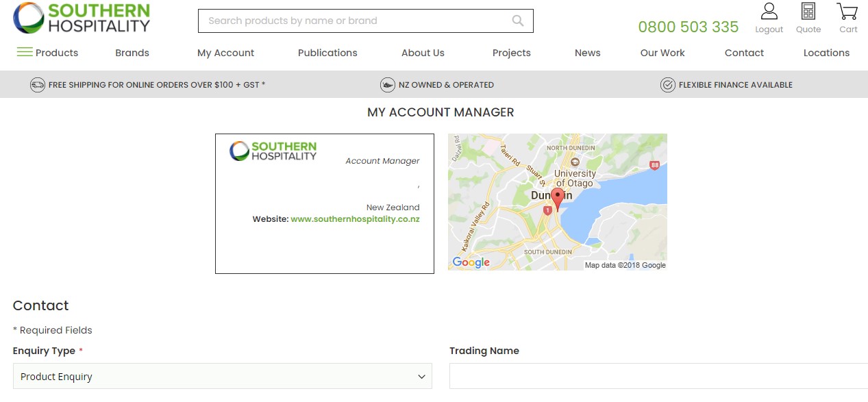Click the Logout text link
The image size is (868, 402).
click(x=769, y=29)
